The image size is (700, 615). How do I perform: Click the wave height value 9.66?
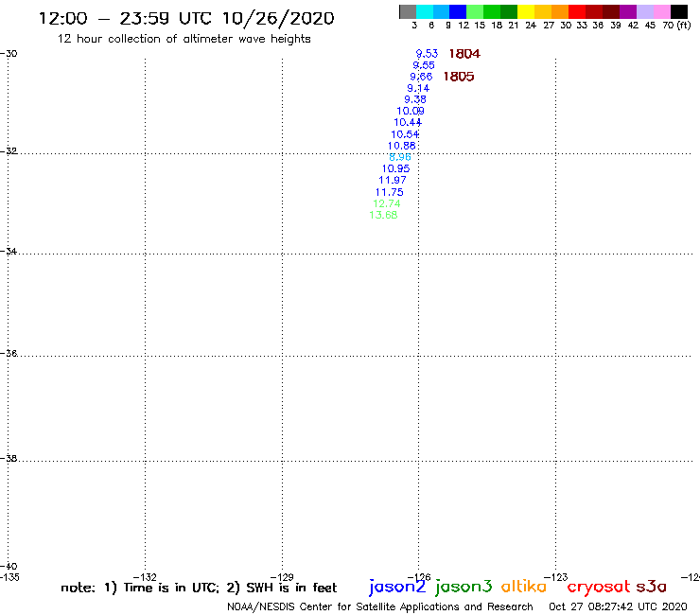click(x=421, y=77)
